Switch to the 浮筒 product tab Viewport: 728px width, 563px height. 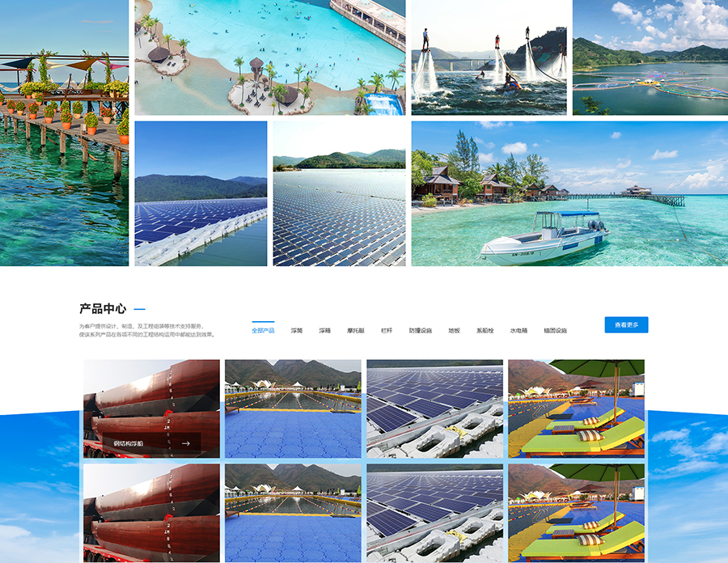tap(297, 331)
